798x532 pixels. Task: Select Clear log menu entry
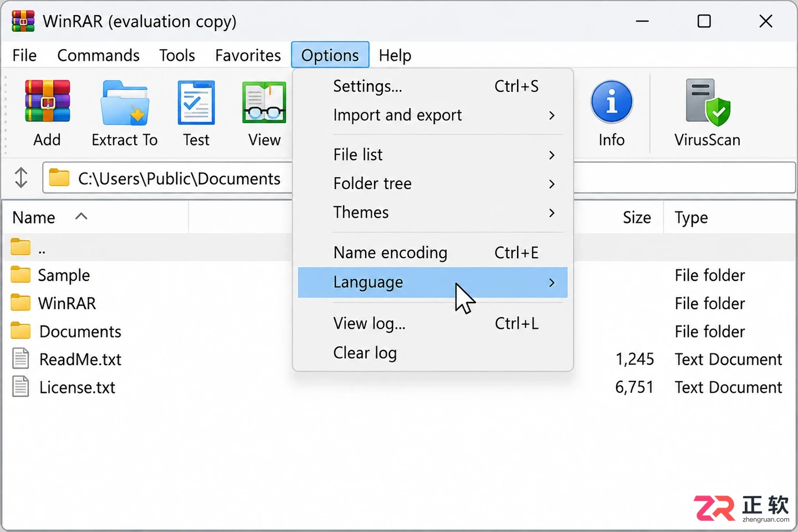click(432, 353)
